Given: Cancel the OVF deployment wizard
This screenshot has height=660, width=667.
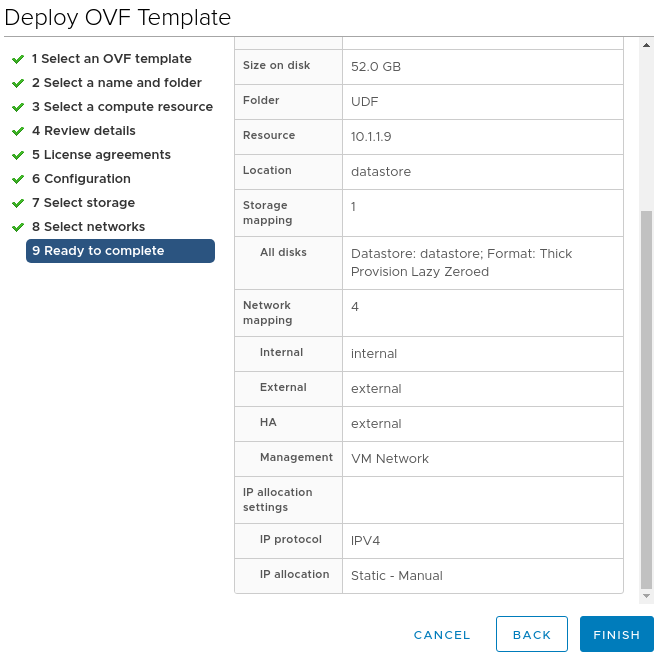Looking at the screenshot, I should click(x=442, y=635).
